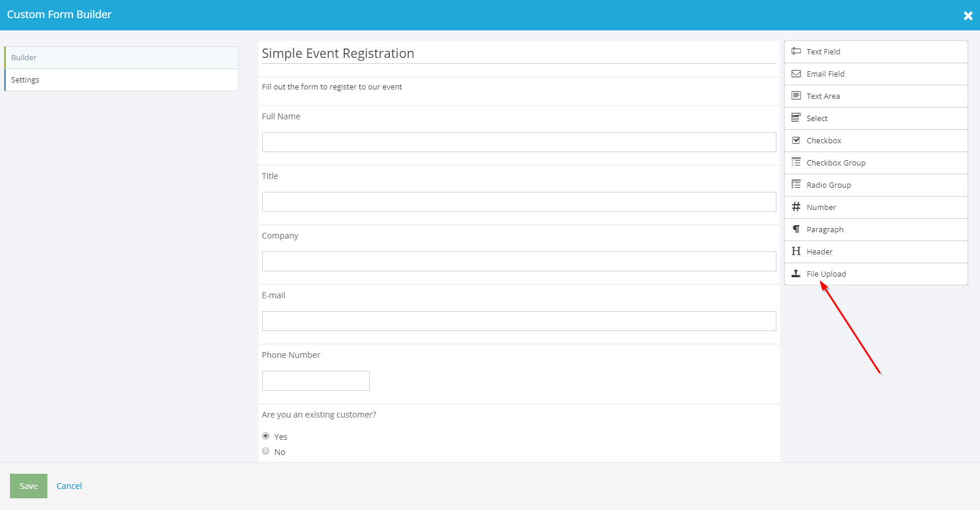Click the 'Are you an existing customer?' label
980x510 pixels.
(319, 415)
